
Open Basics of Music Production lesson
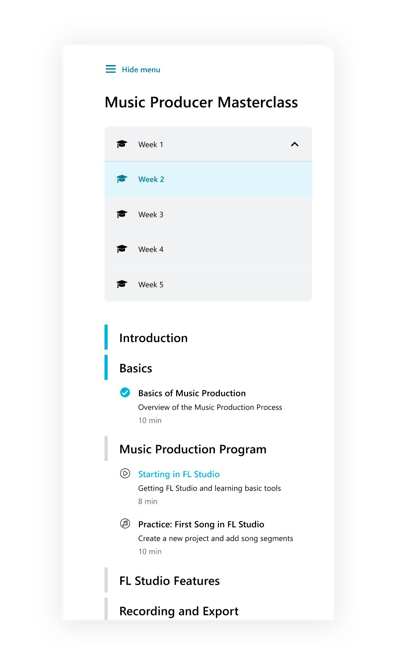(192, 393)
